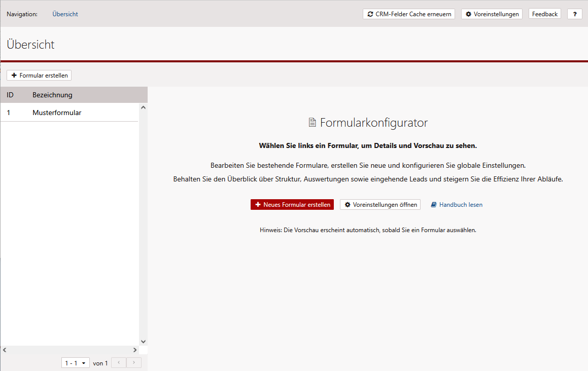The height and width of the screenshot is (371, 588).
Task: Click the plus icon on Formular erstellen
Action: (x=14, y=76)
